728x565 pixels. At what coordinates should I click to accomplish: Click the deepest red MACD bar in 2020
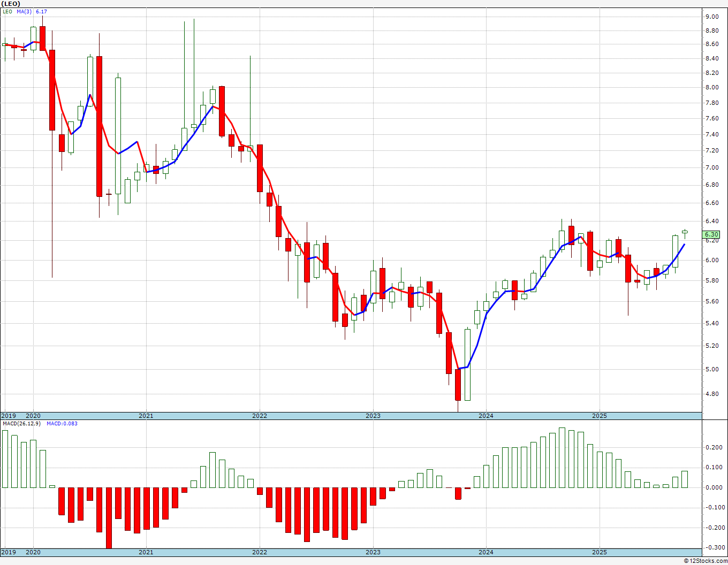[109, 517]
